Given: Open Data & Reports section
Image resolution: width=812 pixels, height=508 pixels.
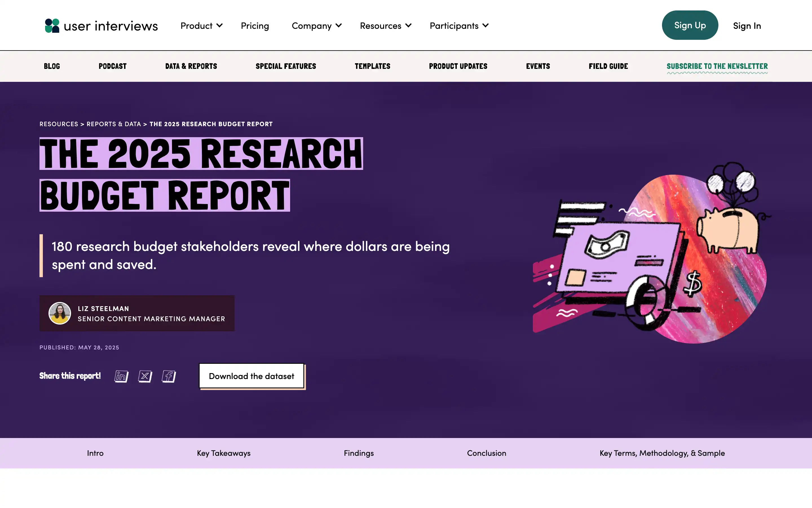Looking at the screenshot, I should point(191,66).
